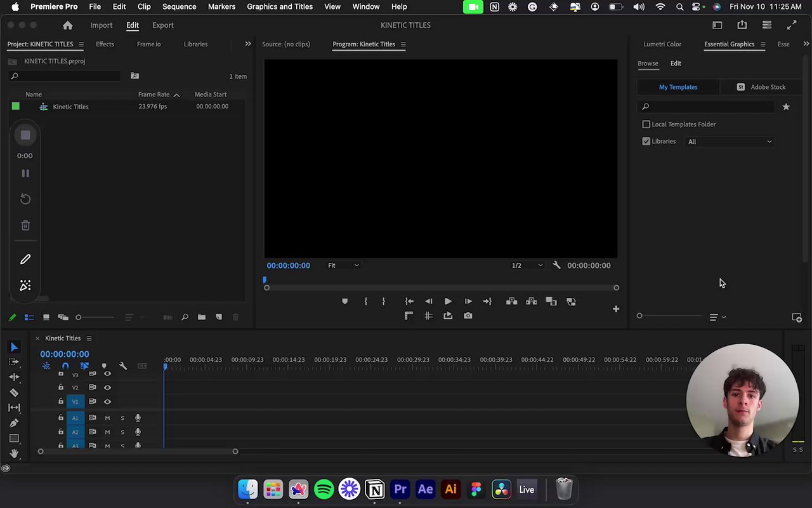Select the Hand tool
This screenshot has width=812, height=508.
[x=14, y=453]
